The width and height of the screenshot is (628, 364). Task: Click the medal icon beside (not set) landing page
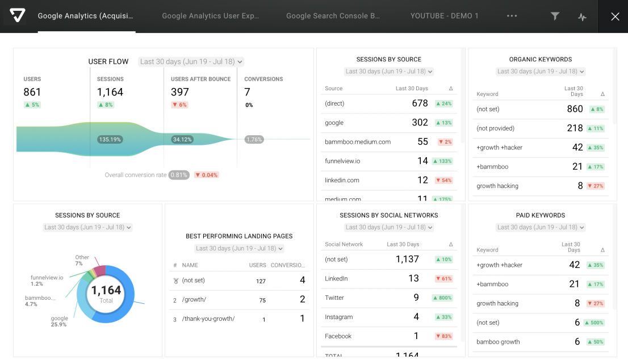[x=176, y=281]
